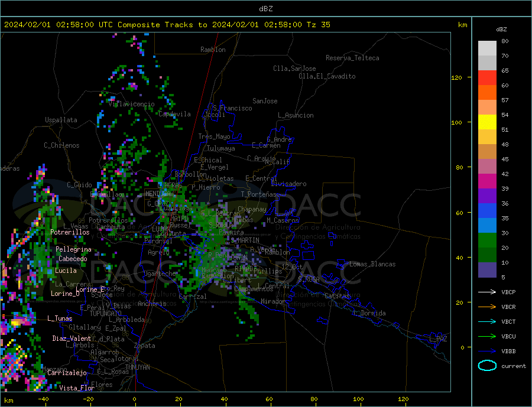Click the Divisadero map label

pyautogui.click(x=288, y=184)
